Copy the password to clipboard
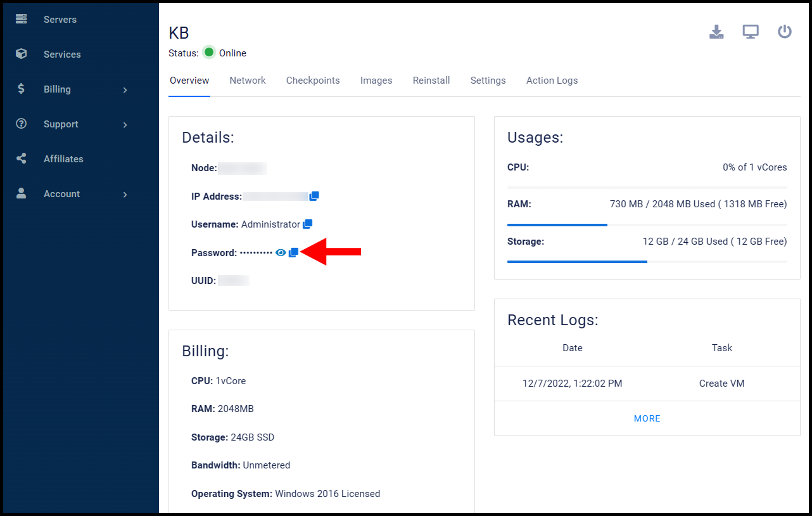The image size is (812, 516). point(293,253)
